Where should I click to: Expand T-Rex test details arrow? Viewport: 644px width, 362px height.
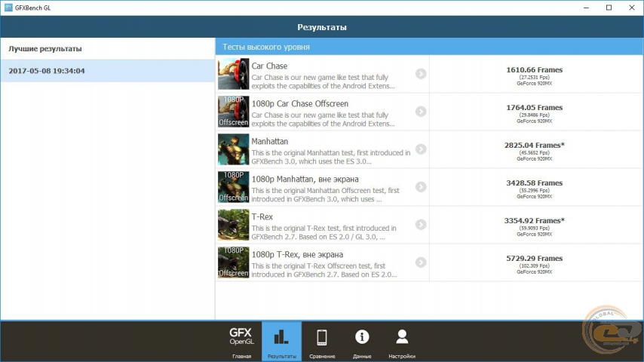[421, 225]
